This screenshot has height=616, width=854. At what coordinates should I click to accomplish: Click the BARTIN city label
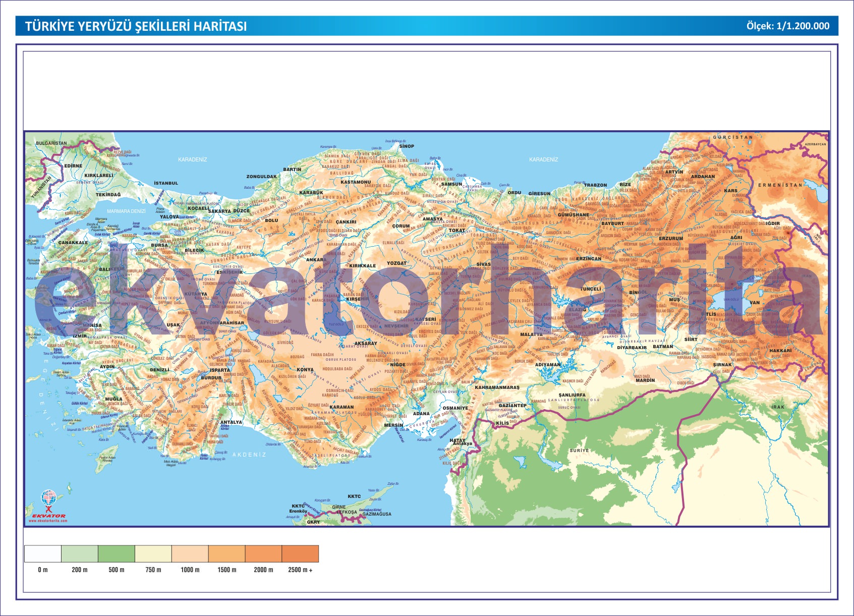tap(292, 170)
